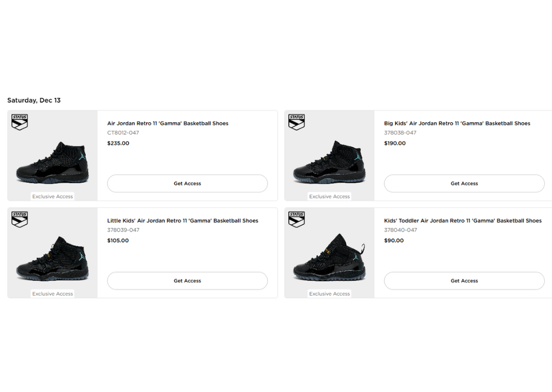Viewport: 552px width, 392px height.
Task: Click Get Access for the Little Kids' pair
Action: tap(187, 281)
